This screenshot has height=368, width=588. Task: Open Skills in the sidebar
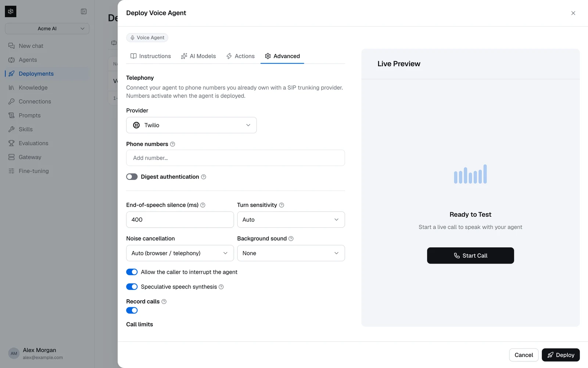click(x=47, y=129)
